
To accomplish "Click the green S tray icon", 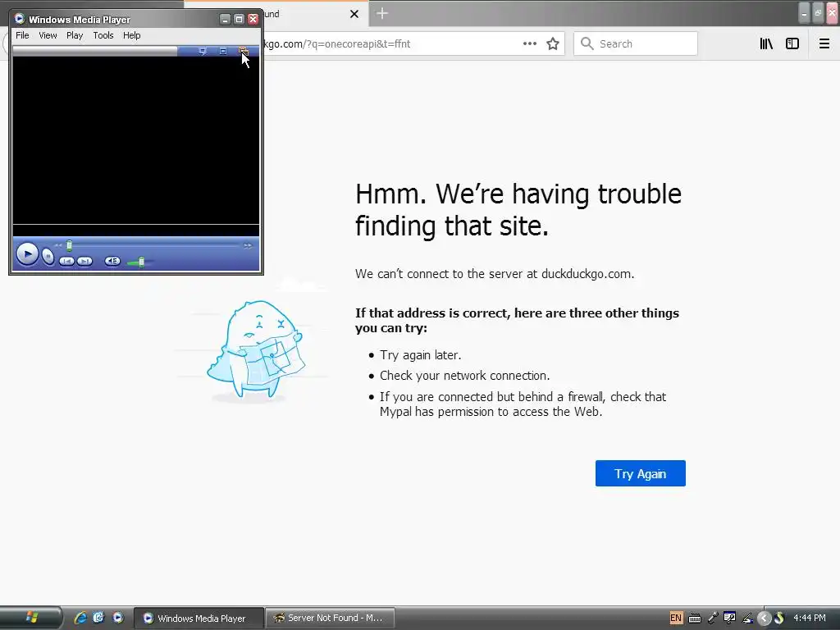I will pos(779,618).
